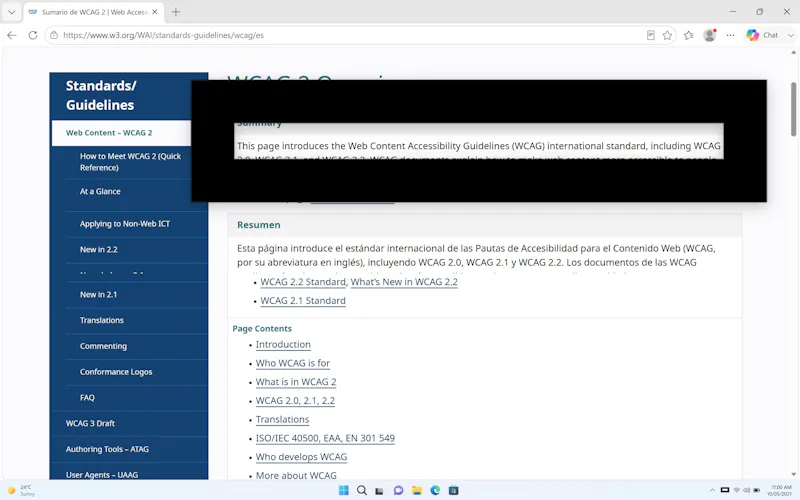800x500 pixels.
Task: Open Task View on the taskbar
Action: pos(379,490)
